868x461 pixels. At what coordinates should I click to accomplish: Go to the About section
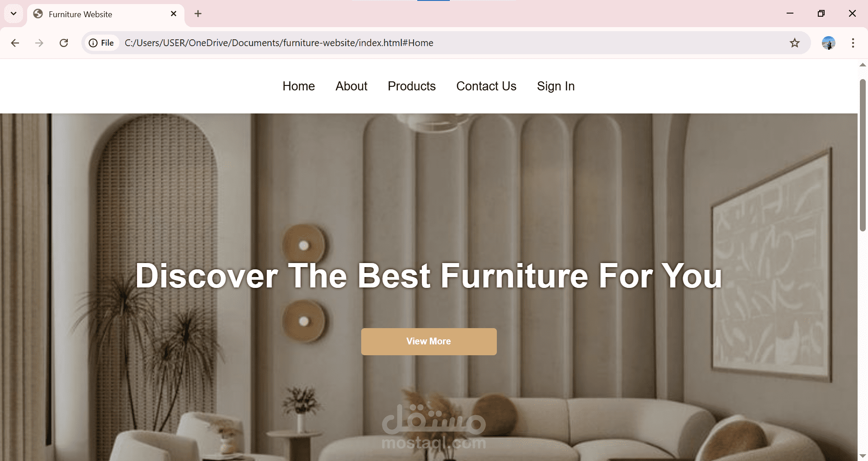point(351,86)
